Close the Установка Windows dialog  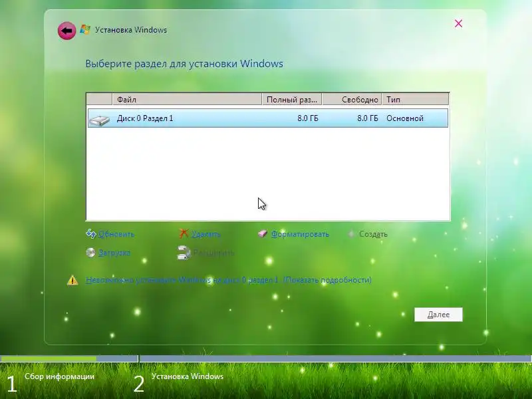[458, 23]
